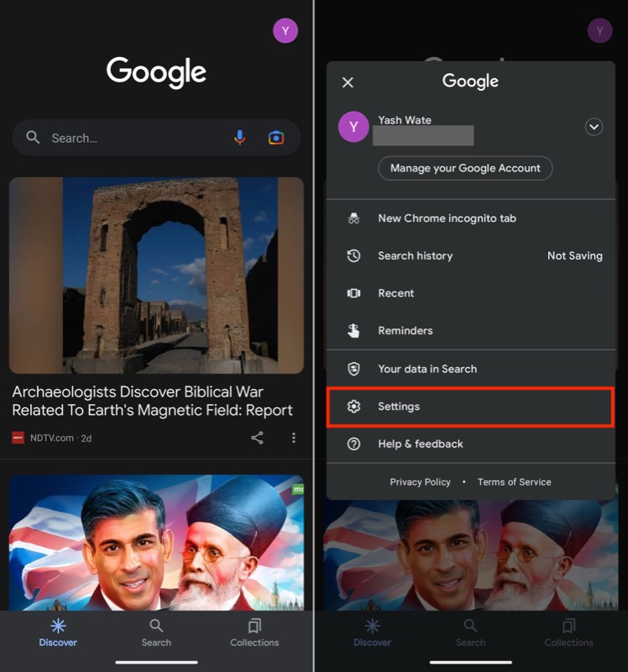Open the Privacy Policy link
The height and width of the screenshot is (672, 628).
coord(420,482)
